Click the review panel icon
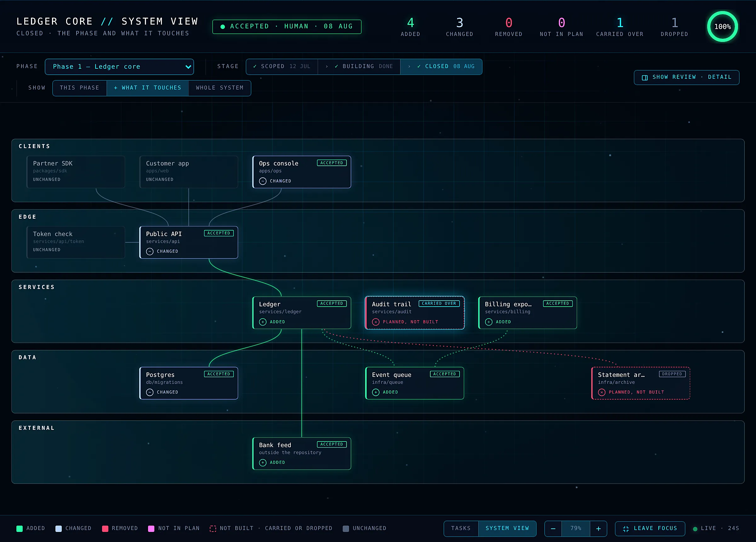This screenshot has height=542, width=756. point(645,78)
